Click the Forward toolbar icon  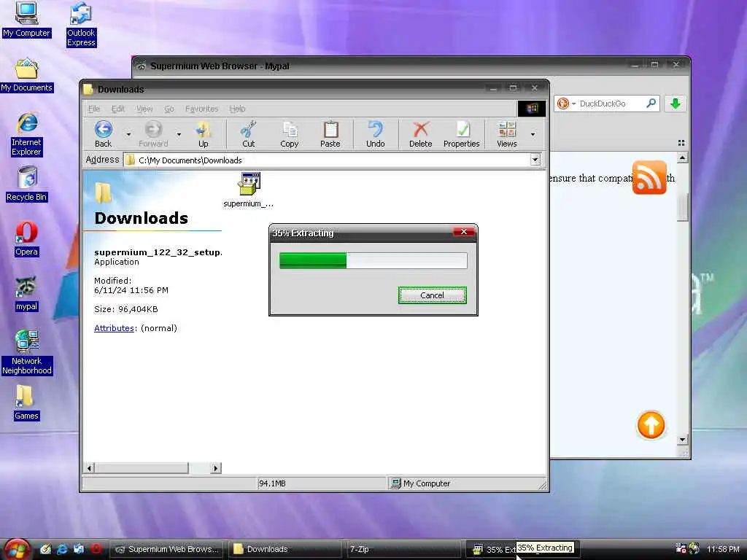click(x=153, y=134)
